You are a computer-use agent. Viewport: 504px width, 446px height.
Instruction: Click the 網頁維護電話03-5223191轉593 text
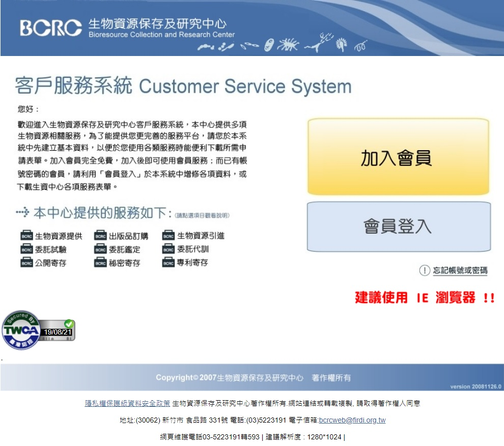(210, 437)
